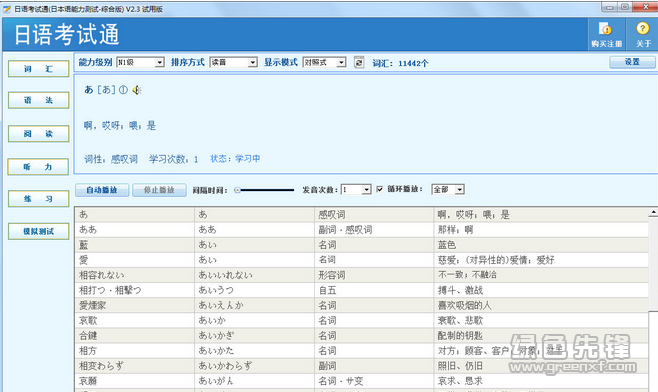Screen dimensions: 658x392
Task: Click the refresh icon beside display mode
Action: click(359, 63)
